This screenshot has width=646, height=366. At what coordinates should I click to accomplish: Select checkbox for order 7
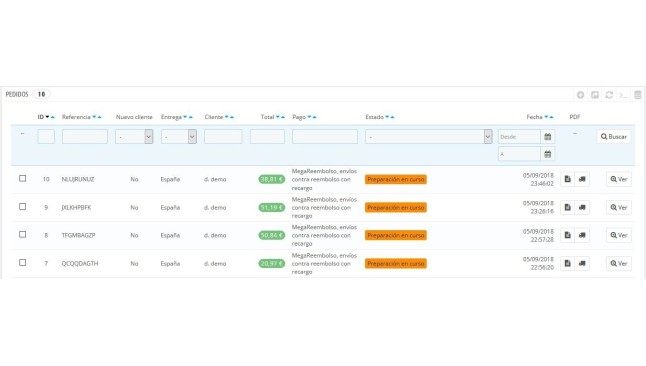pos(23,263)
